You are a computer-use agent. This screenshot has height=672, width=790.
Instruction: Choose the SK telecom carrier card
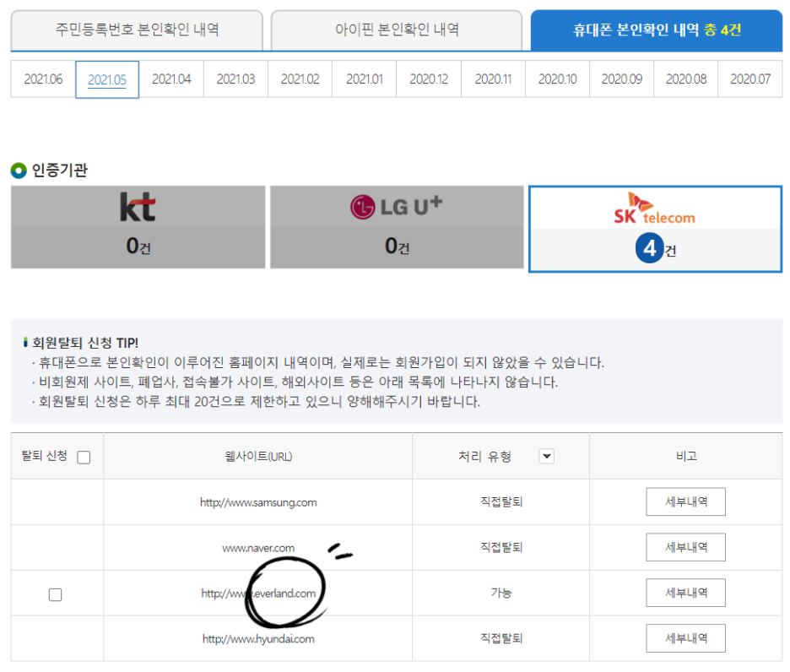click(x=656, y=229)
